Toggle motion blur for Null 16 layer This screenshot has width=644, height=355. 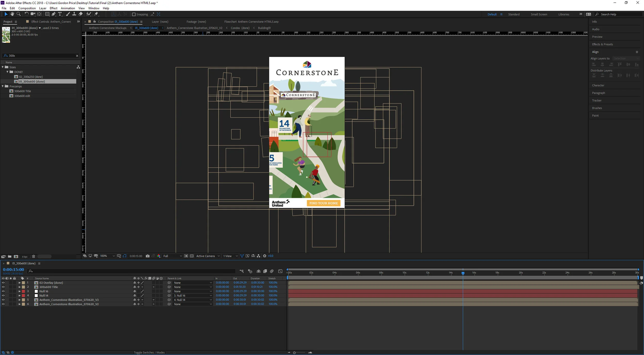point(154,291)
